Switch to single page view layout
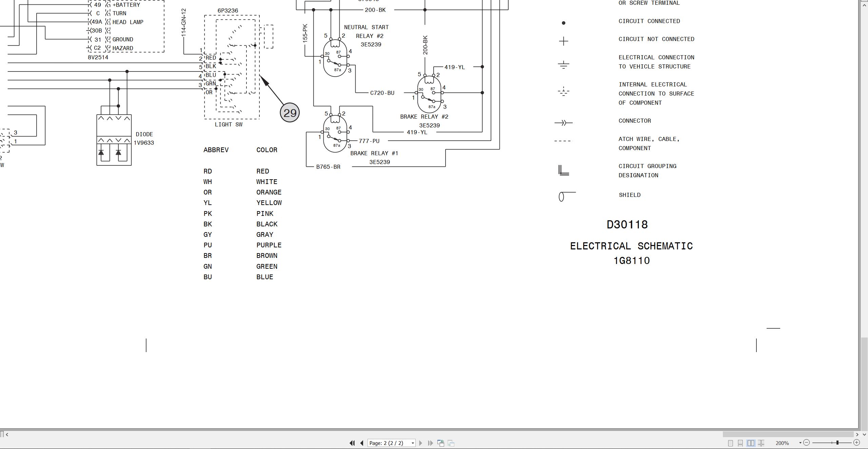Screen dimensions: 868x449 [x=731, y=443]
